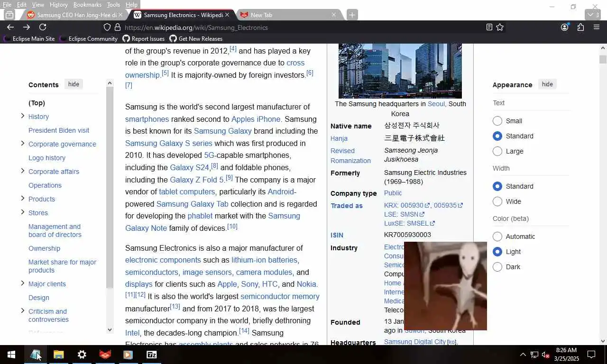This screenshot has width=607, height=364.
Task: Select Automatic color mode
Action: (497, 237)
